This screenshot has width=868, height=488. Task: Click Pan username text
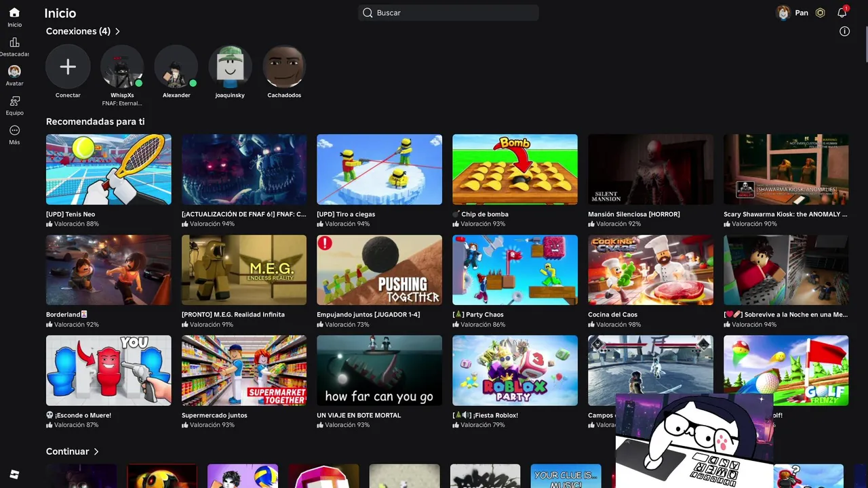tap(802, 13)
